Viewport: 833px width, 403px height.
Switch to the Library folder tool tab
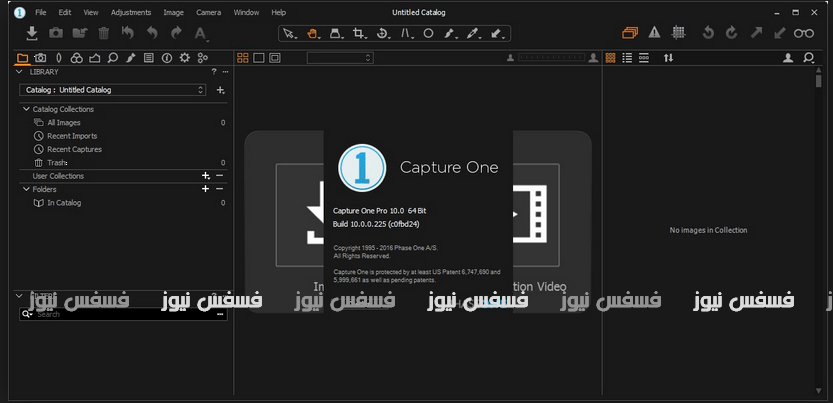22,58
